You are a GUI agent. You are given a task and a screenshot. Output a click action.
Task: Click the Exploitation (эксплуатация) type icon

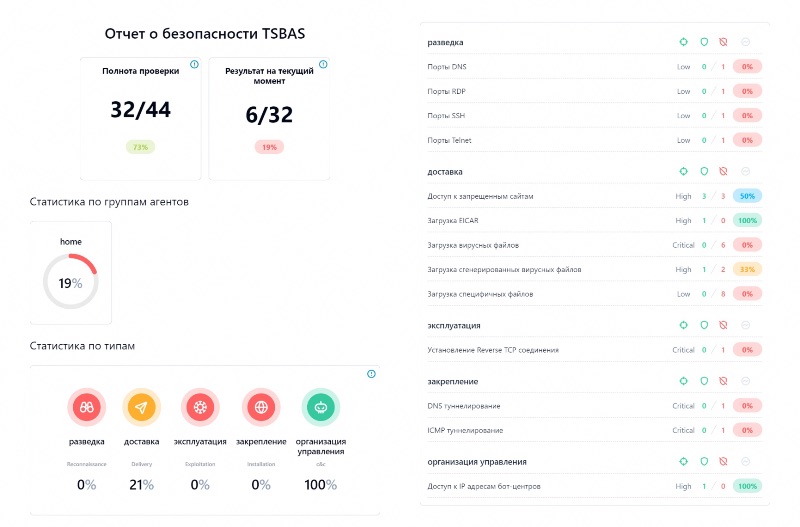click(x=200, y=407)
